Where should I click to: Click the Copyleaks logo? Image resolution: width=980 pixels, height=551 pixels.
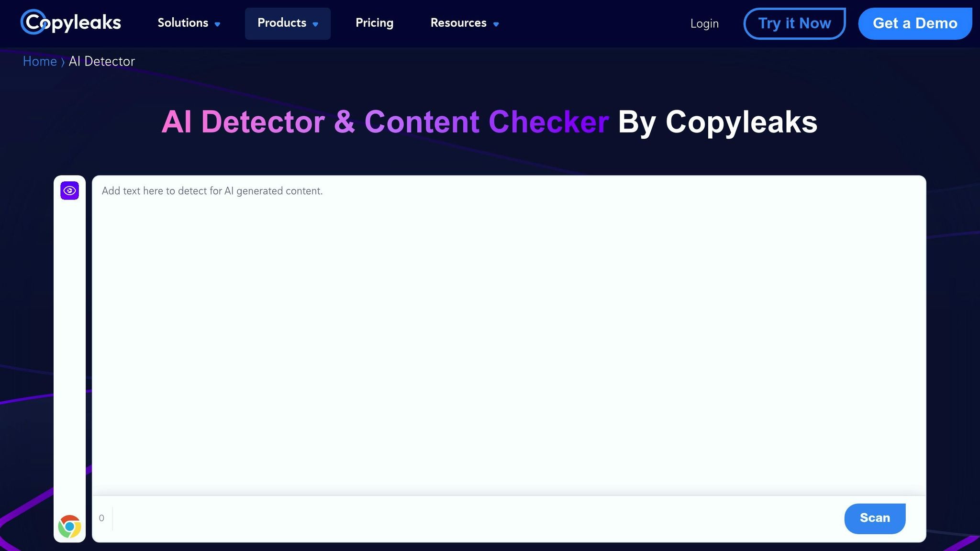coord(70,22)
